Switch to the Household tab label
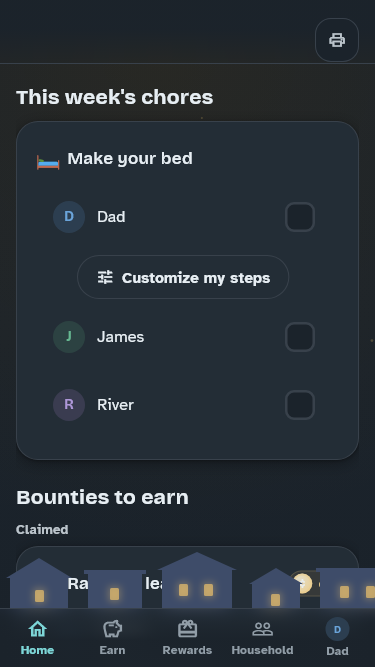This screenshot has width=375, height=667. coord(262,650)
